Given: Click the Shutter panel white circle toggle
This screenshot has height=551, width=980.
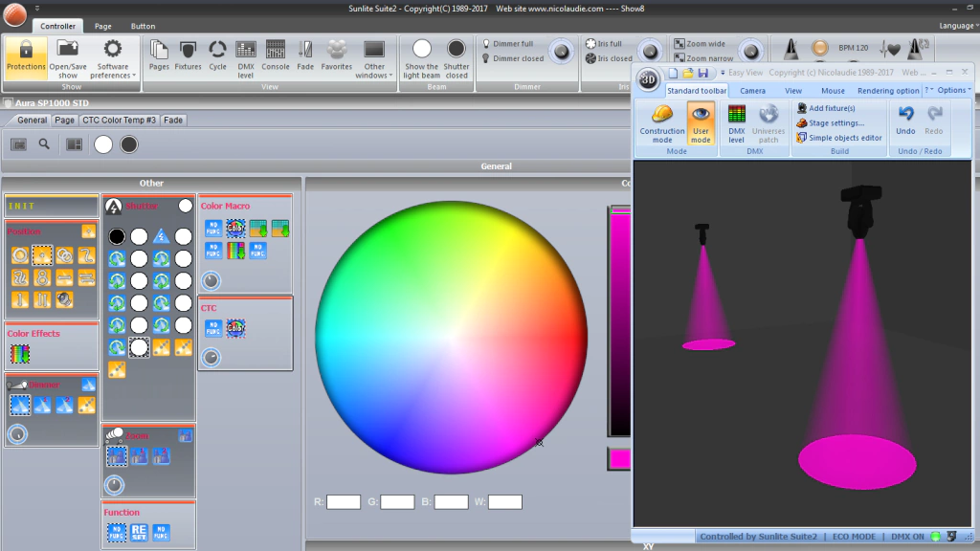Looking at the screenshot, I should [x=185, y=206].
